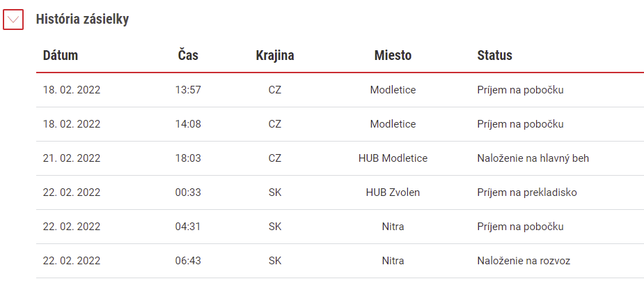Screen dimensions: 644x288
Task: Click the 00:33 time entry
Action: click(188, 192)
